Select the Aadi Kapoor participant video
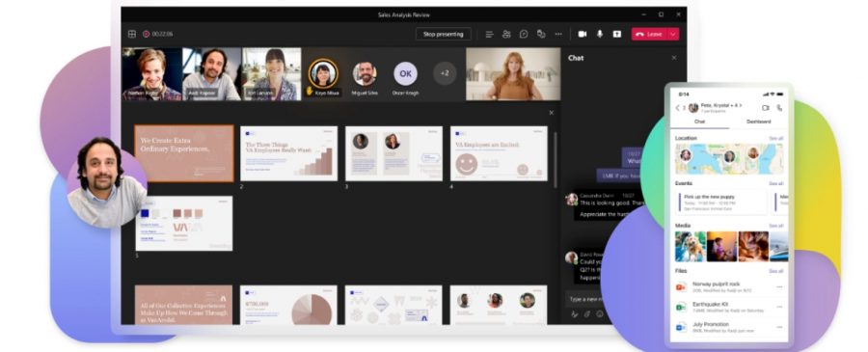868x352 pixels. (x=212, y=73)
